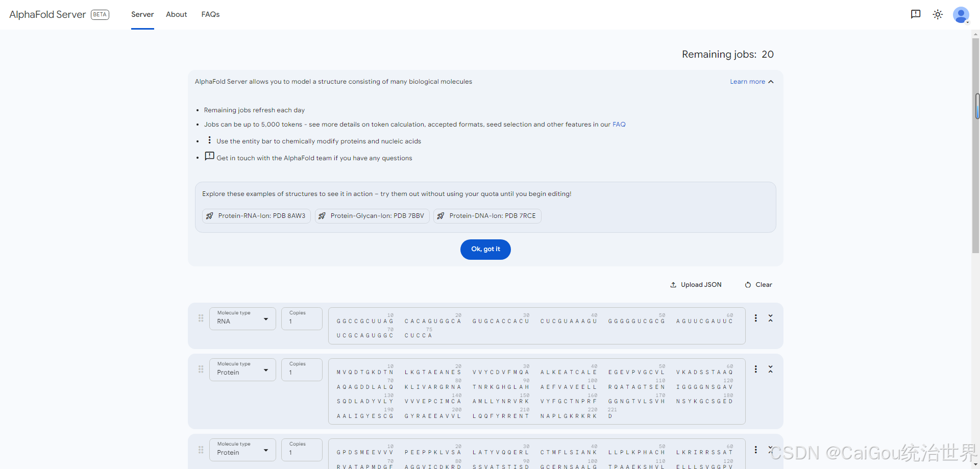The image size is (980, 469).
Task: Click the rocket icon for PDB 8AW3 example
Action: [x=210, y=216]
